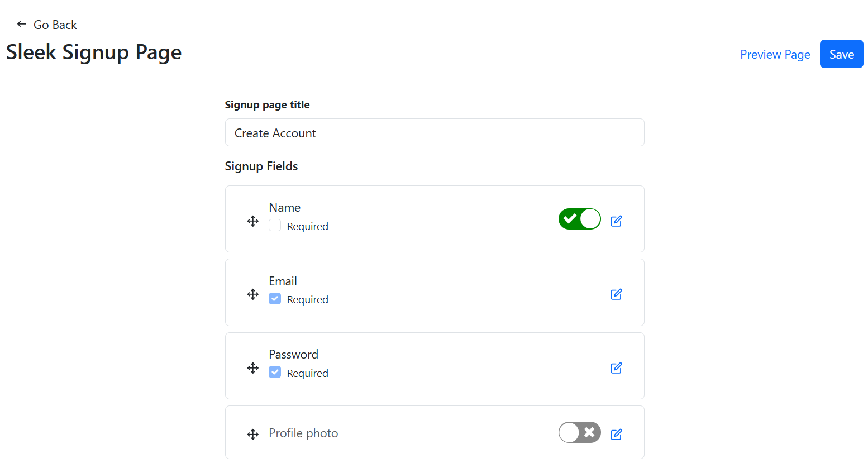Edit the Name field with pencil icon

click(616, 221)
